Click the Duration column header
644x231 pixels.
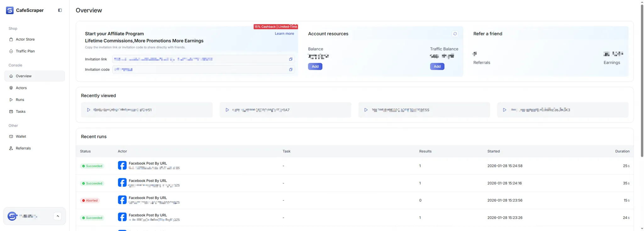point(622,151)
